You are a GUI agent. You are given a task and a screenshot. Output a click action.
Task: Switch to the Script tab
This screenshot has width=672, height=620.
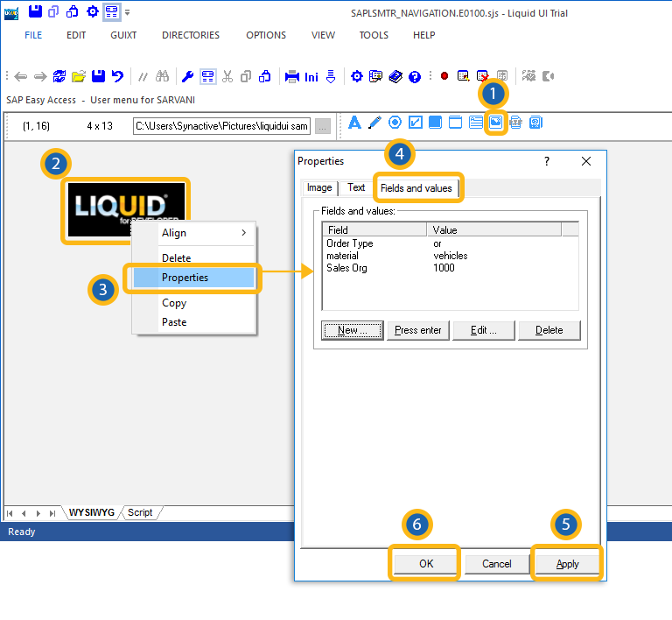(x=140, y=512)
